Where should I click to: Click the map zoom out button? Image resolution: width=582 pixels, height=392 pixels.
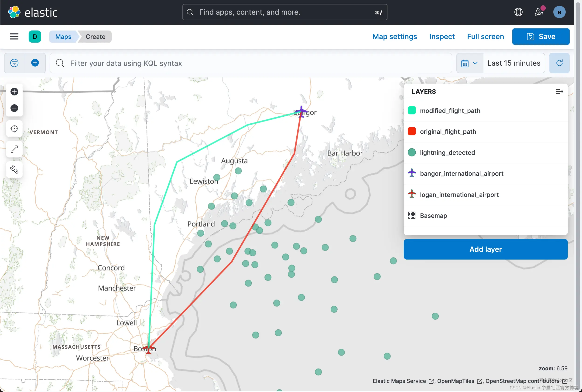pyautogui.click(x=14, y=108)
